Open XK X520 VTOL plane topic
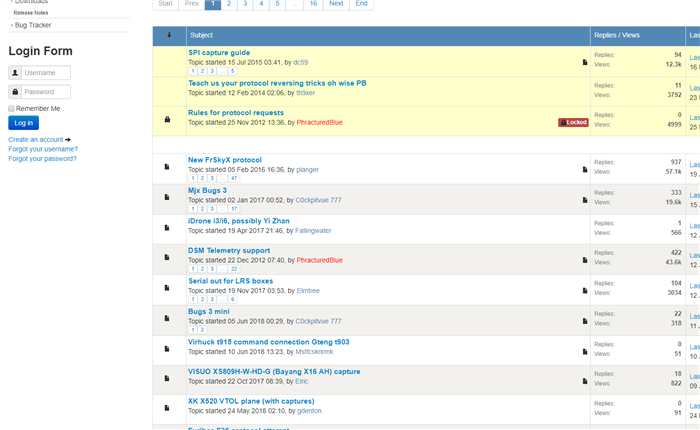Screen dimensions: 700x430 (x=251, y=401)
